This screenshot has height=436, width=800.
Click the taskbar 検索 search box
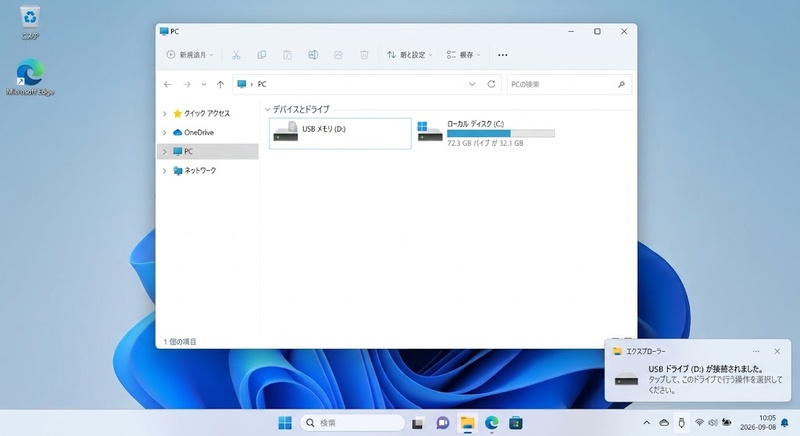coord(353,423)
